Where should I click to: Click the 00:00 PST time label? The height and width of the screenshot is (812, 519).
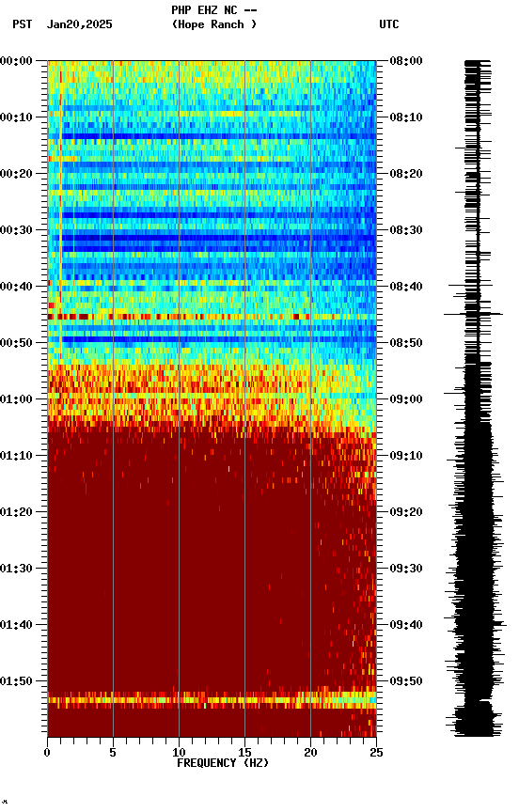coord(16,61)
